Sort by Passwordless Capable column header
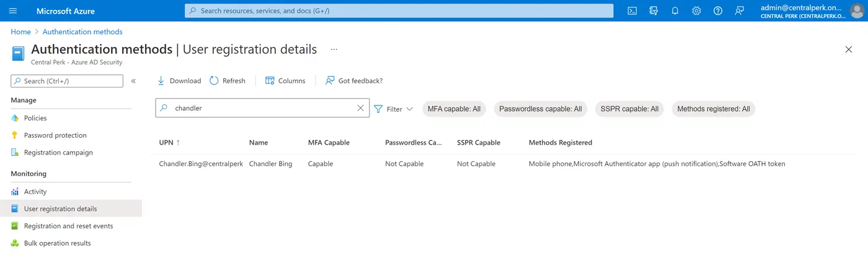The image size is (868, 260). tap(414, 142)
